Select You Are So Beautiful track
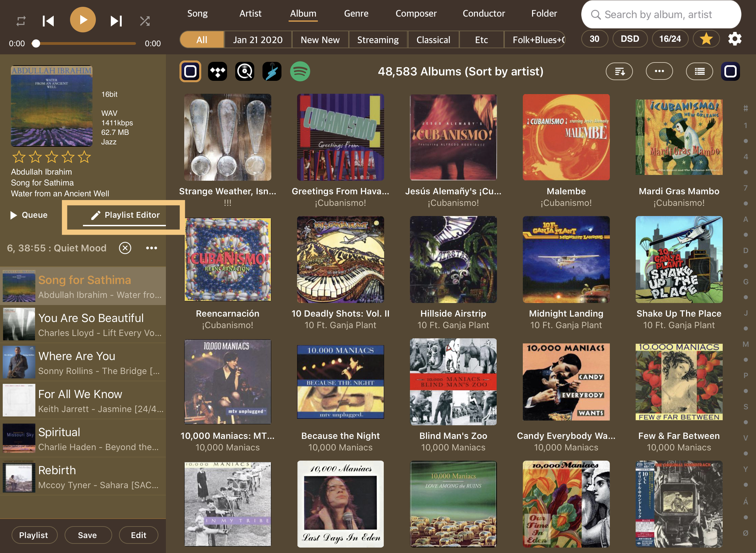Screen dimensions: 756x553 83,324
